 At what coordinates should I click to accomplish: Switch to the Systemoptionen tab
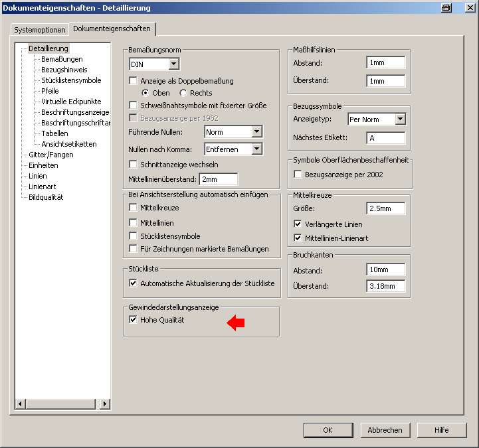click(x=40, y=30)
